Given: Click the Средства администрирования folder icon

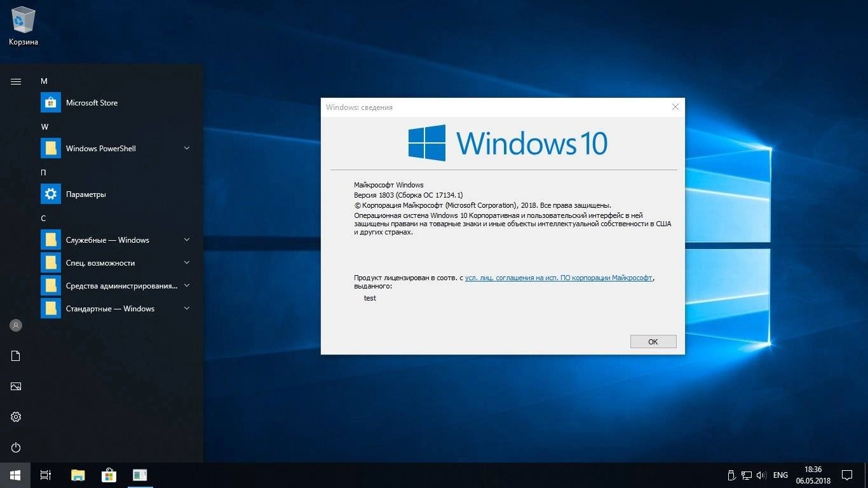Looking at the screenshot, I should click(51, 285).
